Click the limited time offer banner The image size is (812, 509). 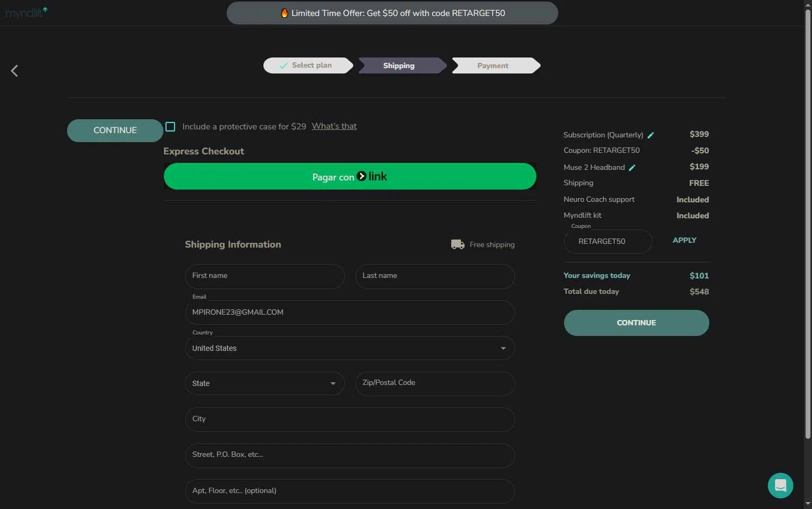(392, 13)
